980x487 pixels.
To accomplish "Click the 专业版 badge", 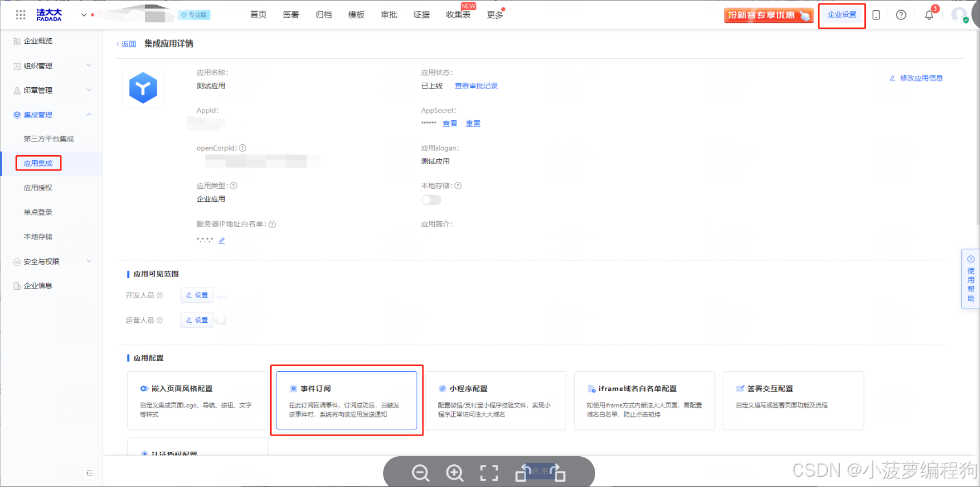I will pos(194,15).
